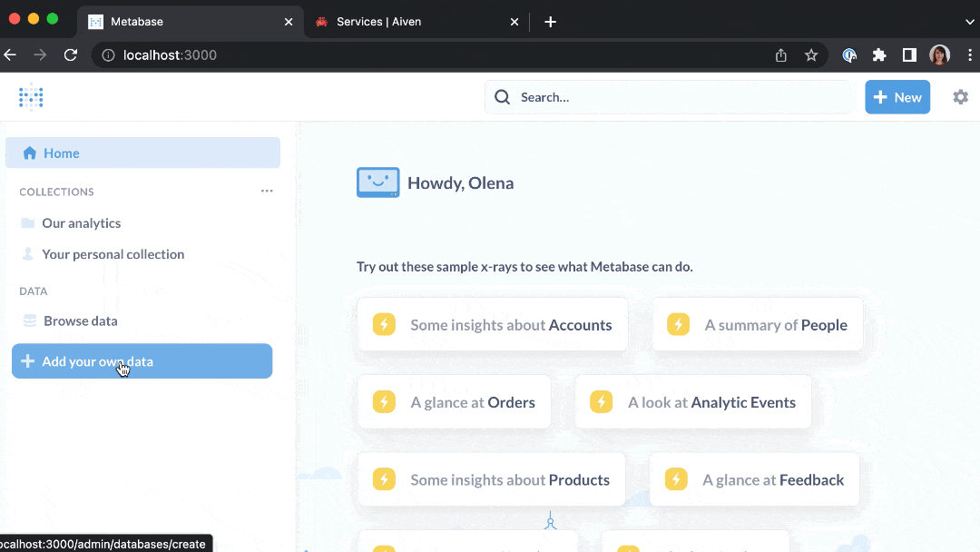Close the Services | Aiven tab
This screenshot has height=552, width=980.
point(514,22)
